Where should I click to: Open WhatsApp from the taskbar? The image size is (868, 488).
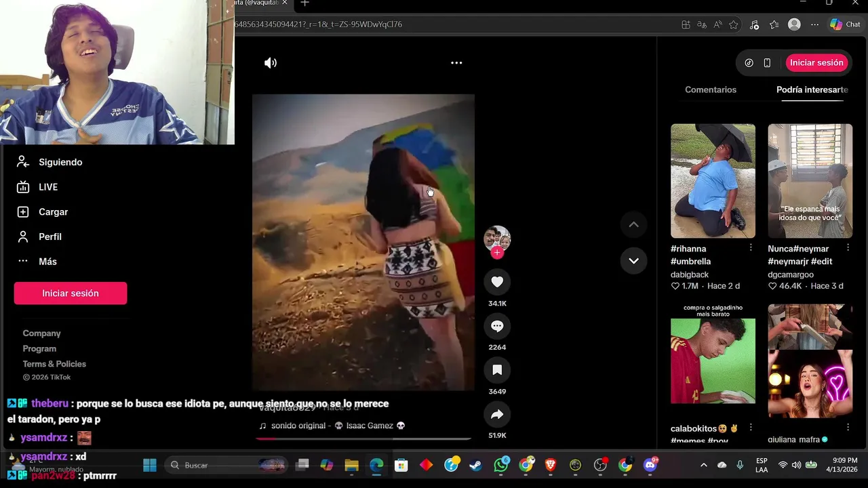(x=501, y=465)
